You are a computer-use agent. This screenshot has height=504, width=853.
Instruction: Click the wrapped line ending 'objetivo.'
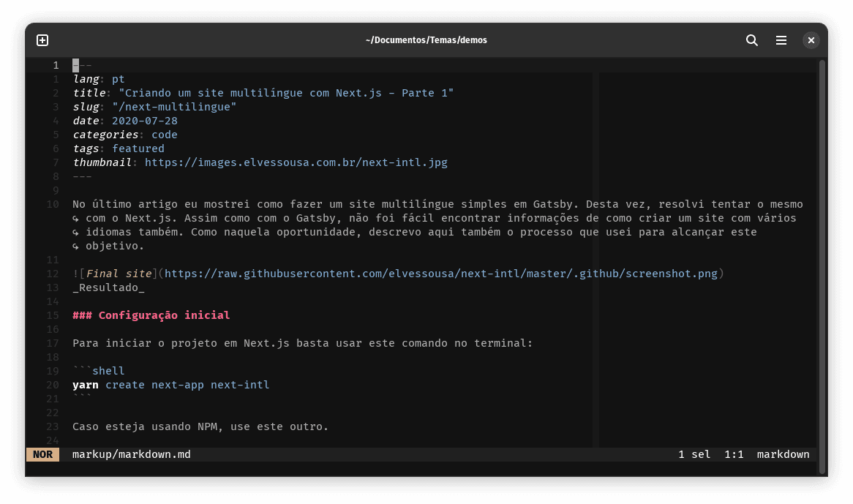[x=108, y=247]
